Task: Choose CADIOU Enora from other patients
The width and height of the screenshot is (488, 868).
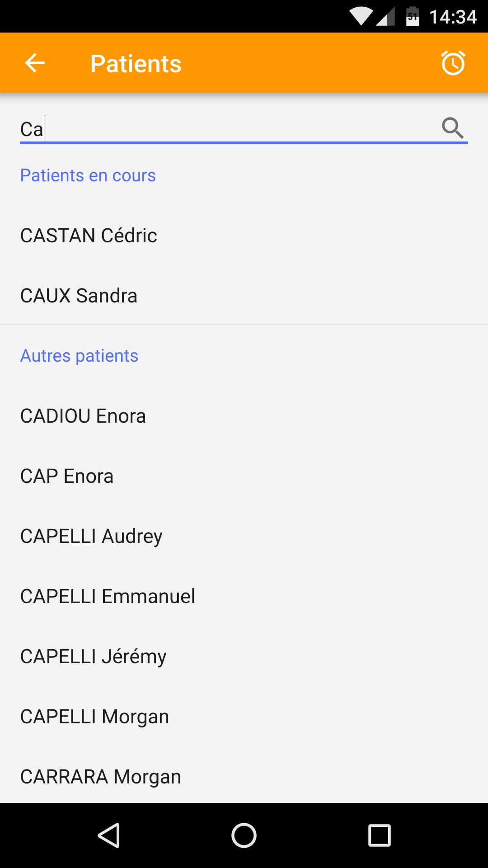Action: click(83, 416)
